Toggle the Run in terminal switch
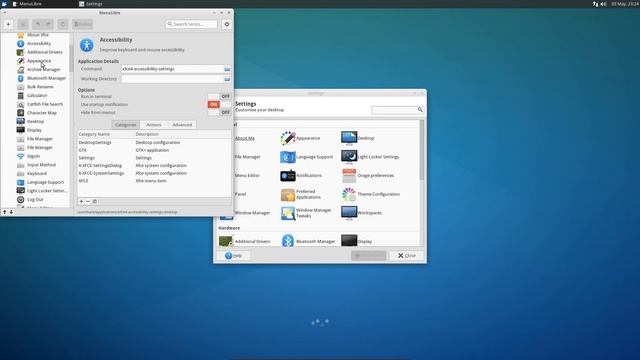Image resolution: width=640 pixels, height=360 pixels. point(219,96)
